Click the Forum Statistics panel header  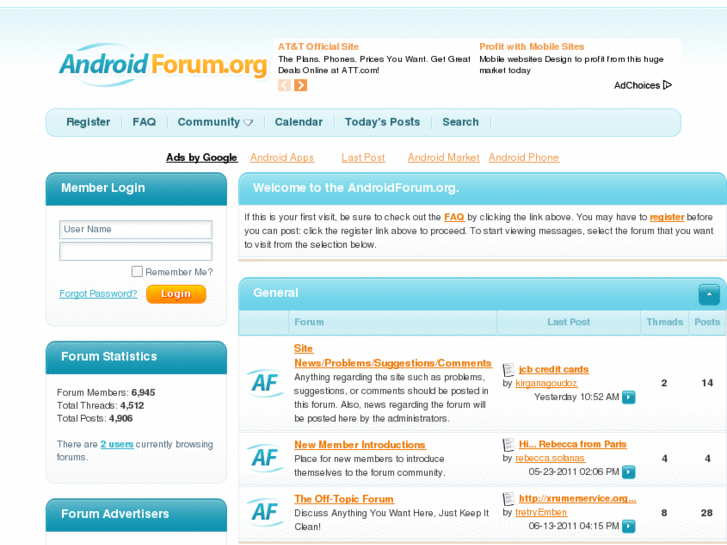[136, 357]
